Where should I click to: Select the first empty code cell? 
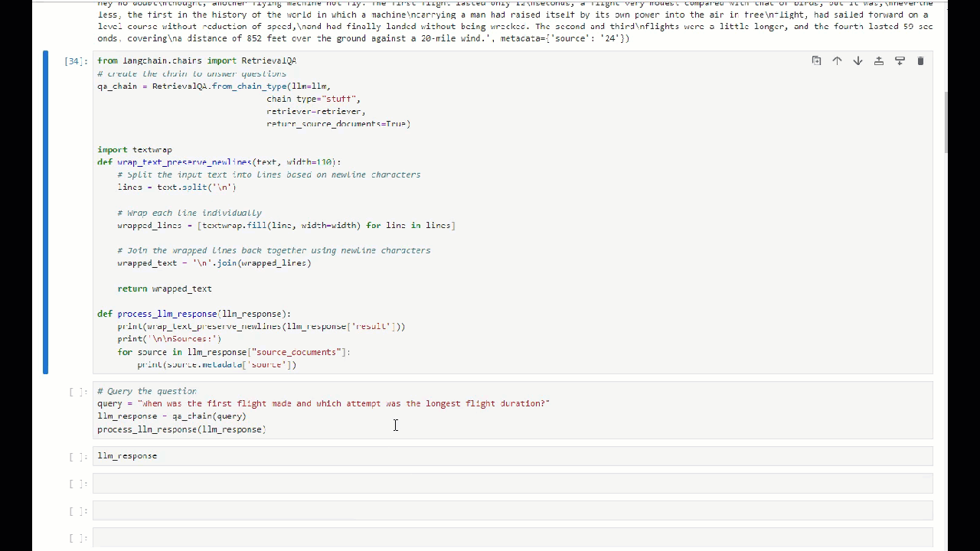512,484
